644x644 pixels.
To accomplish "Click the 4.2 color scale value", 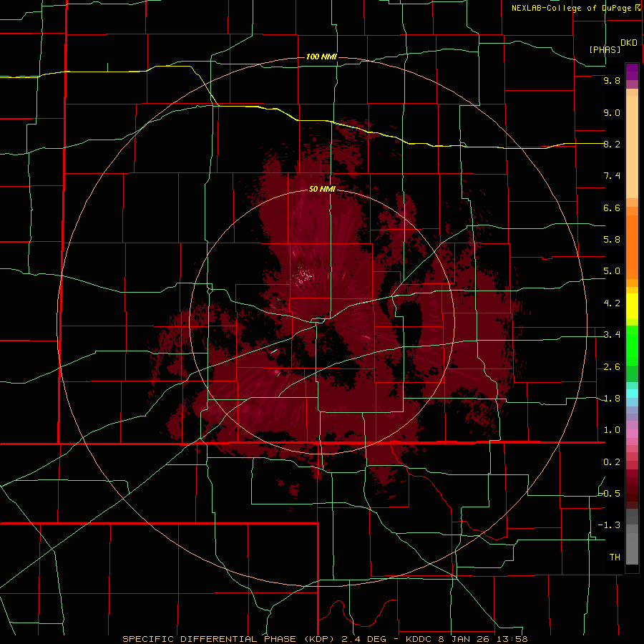I will (612, 303).
